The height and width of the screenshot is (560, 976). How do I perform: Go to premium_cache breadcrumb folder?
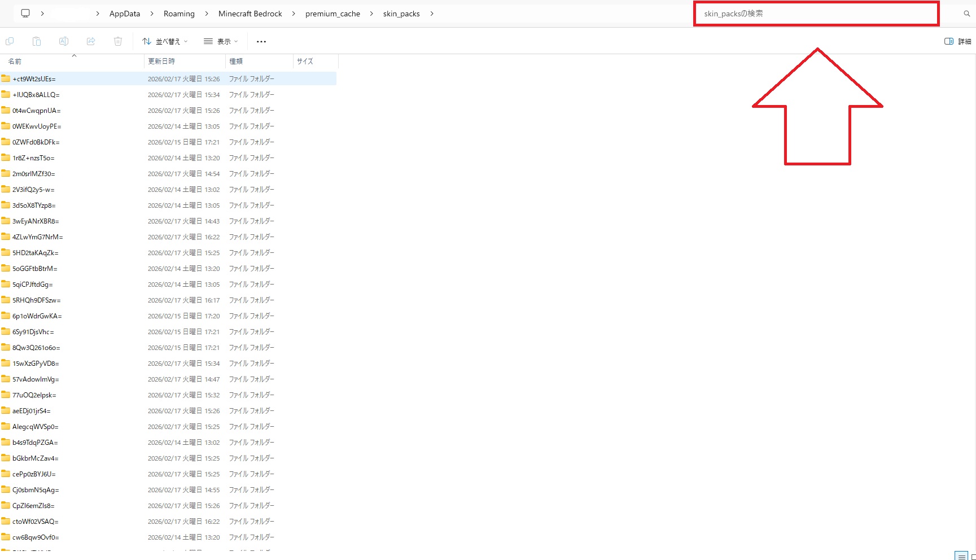coord(332,14)
